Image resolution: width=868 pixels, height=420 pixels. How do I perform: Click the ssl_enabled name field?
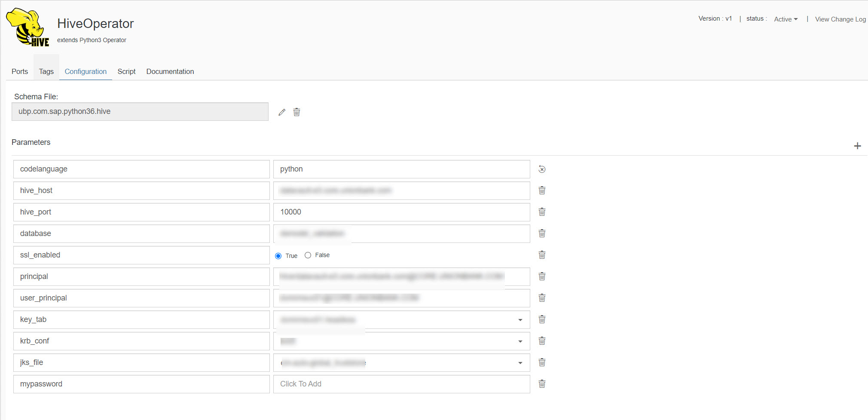click(x=141, y=255)
